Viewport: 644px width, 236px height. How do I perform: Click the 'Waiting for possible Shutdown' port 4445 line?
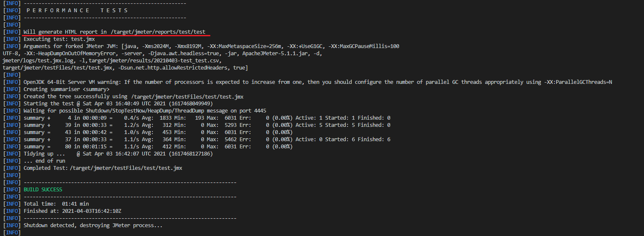[x=145, y=111]
